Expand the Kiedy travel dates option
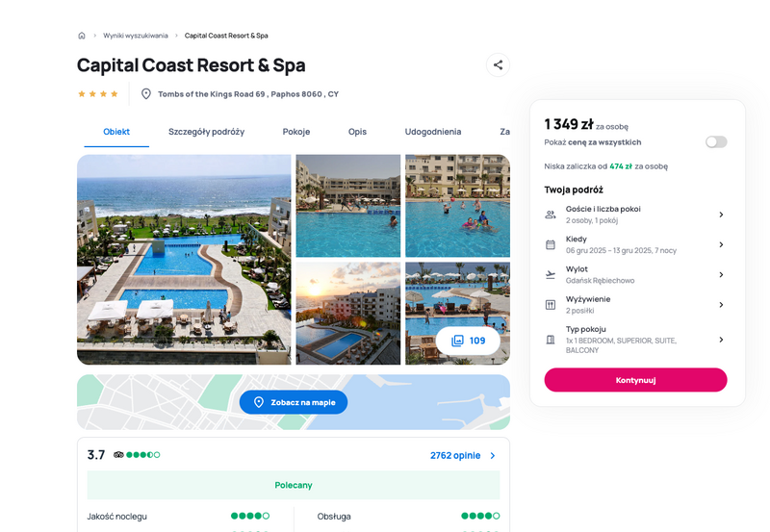770x532 pixels. coord(635,244)
